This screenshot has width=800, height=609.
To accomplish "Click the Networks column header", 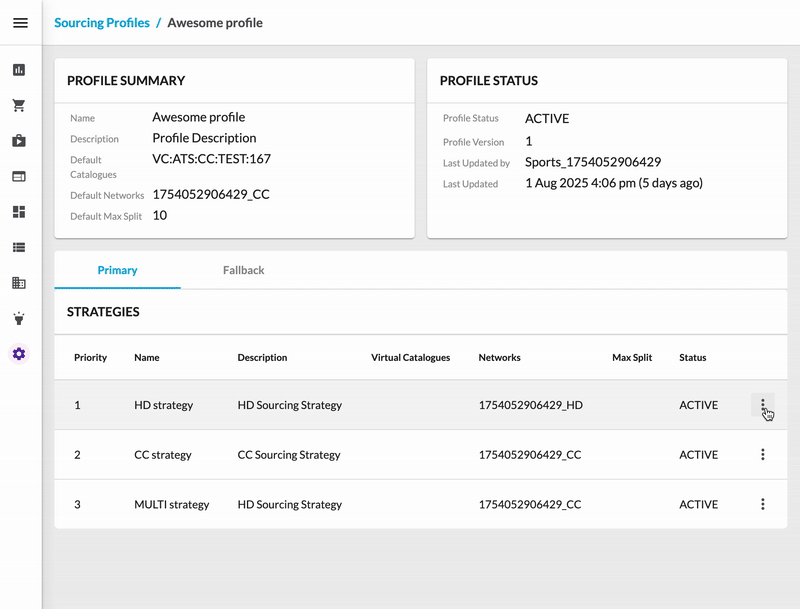I will [x=499, y=357].
